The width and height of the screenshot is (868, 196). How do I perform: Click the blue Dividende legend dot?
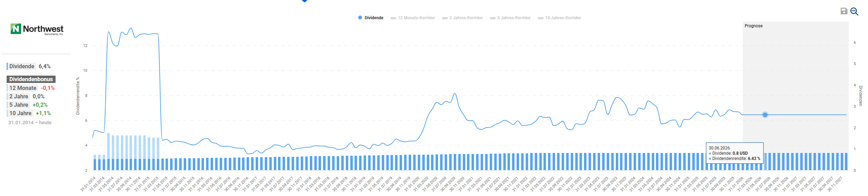click(360, 17)
